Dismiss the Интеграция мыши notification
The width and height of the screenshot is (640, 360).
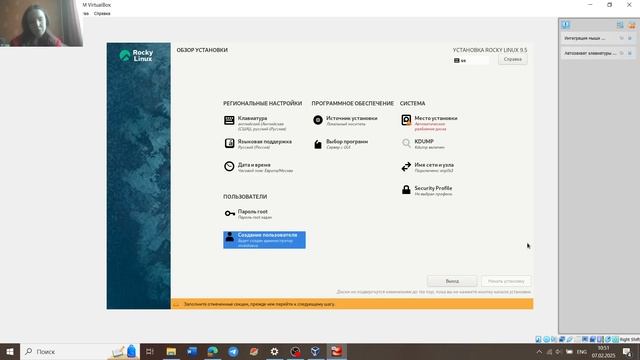point(630,38)
